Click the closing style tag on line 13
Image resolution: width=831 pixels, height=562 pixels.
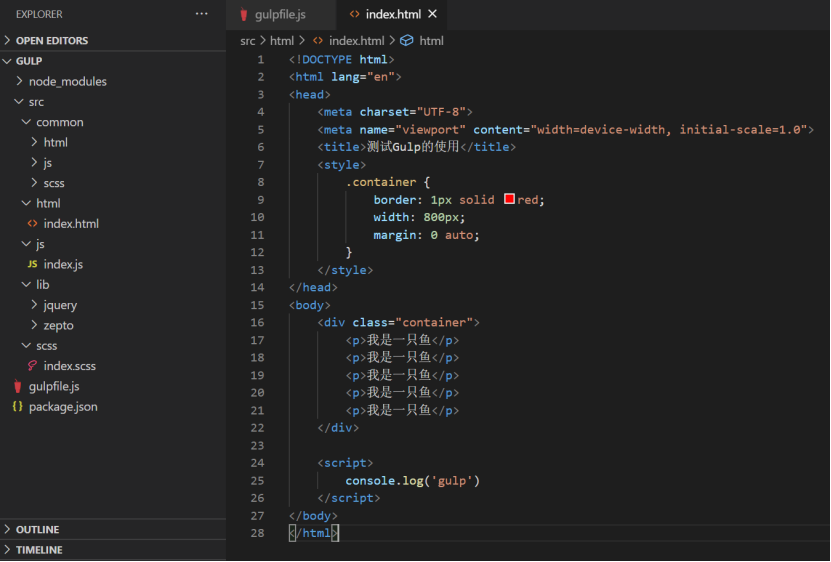(x=345, y=270)
